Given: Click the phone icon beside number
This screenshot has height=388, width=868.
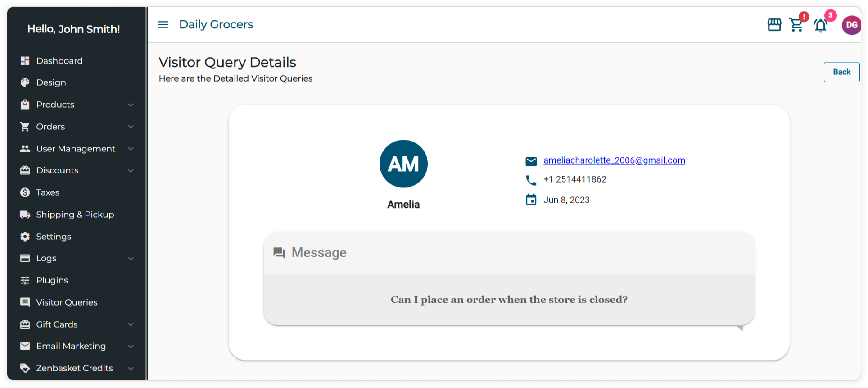Looking at the screenshot, I should (x=531, y=180).
